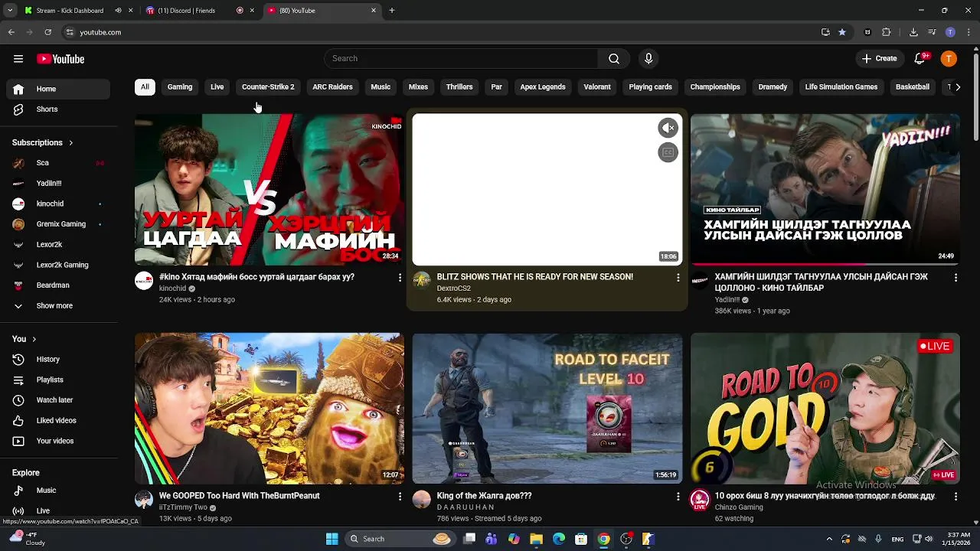Click the taskbar Search box
The image size is (980, 551).
(400, 539)
